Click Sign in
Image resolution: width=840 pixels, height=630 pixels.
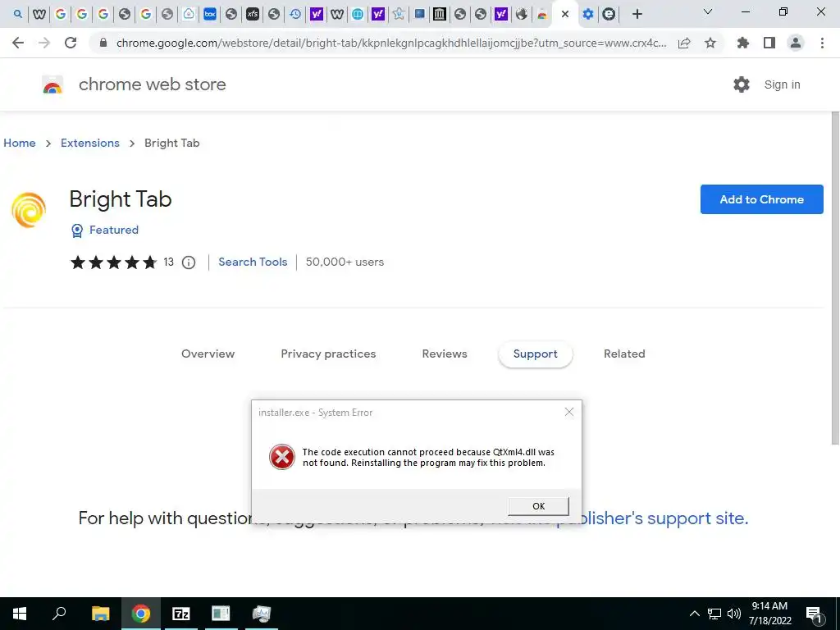(x=782, y=84)
